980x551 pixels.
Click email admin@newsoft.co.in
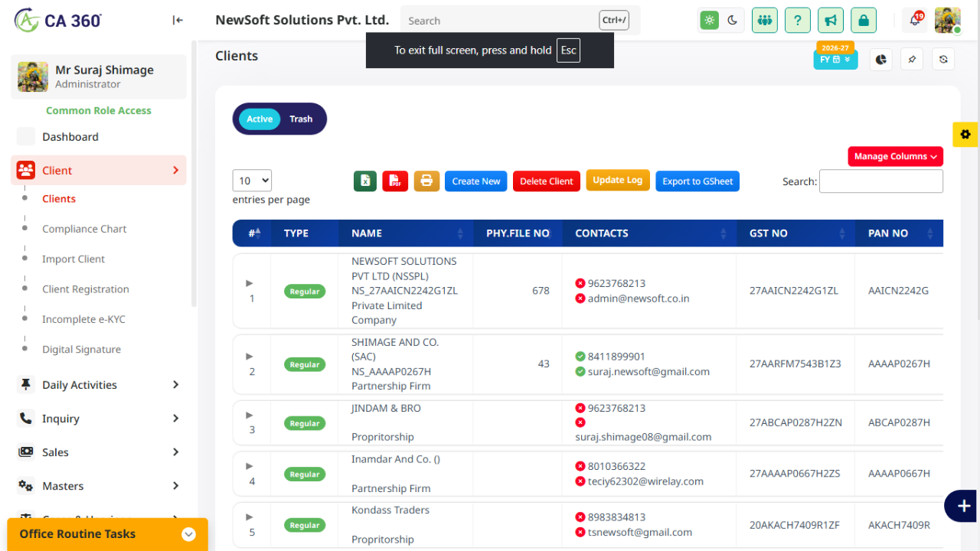coord(639,298)
